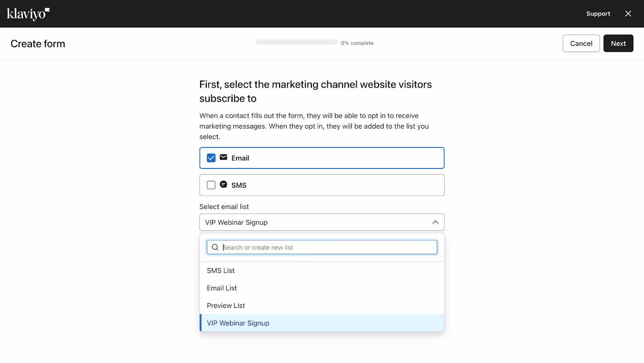The image size is (644, 363).
Task: Click the Cancel button
Action: [x=581, y=43]
